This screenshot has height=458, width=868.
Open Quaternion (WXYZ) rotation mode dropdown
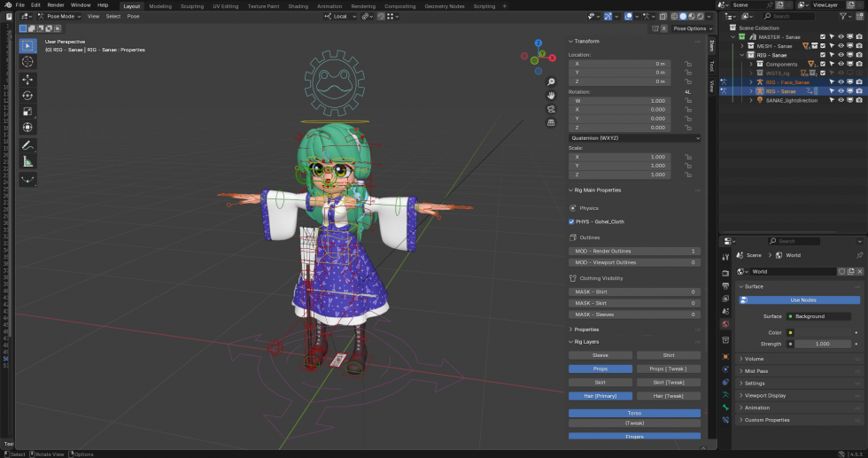pos(634,138)
